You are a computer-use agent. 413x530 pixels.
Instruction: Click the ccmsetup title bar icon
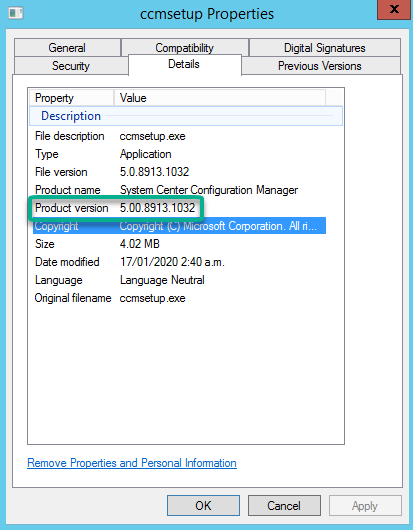(16, 14)
